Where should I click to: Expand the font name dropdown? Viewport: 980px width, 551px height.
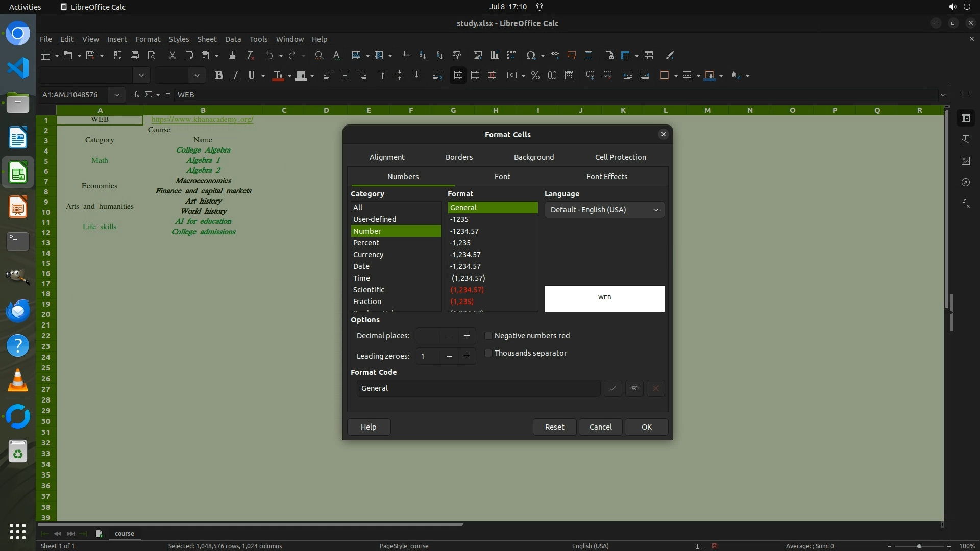[141, 76]
